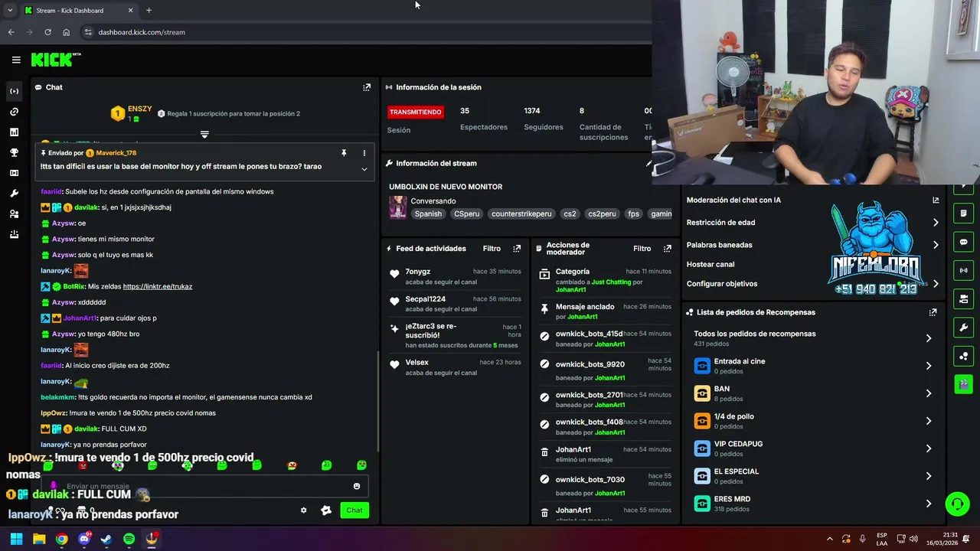Open the wrench settings sidebar icon
The width and height of the screenshot is (980, 551).
click(x=14, y=194)
